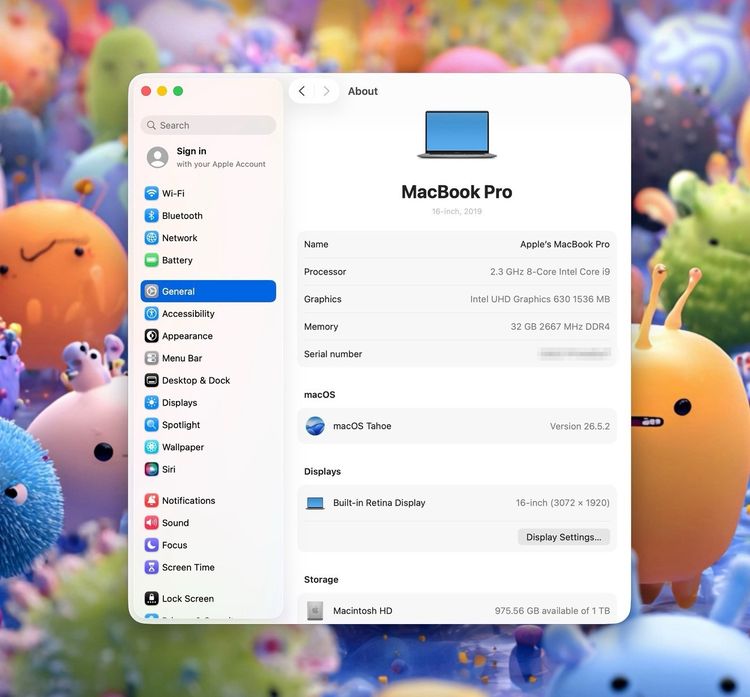
Task: Click the Screen Time hourglass icon
Action: click(151, 567)
